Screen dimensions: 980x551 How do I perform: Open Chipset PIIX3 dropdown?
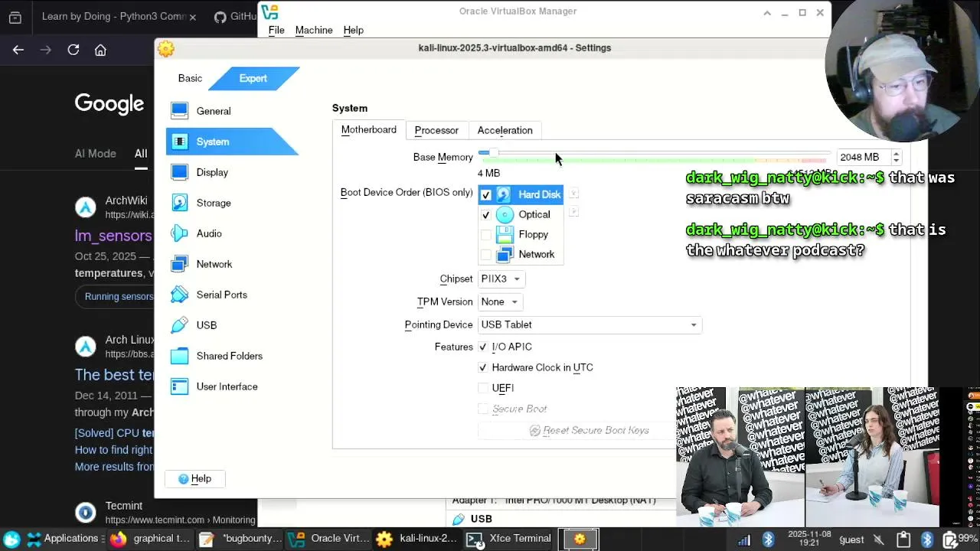[x=501, y=279]
